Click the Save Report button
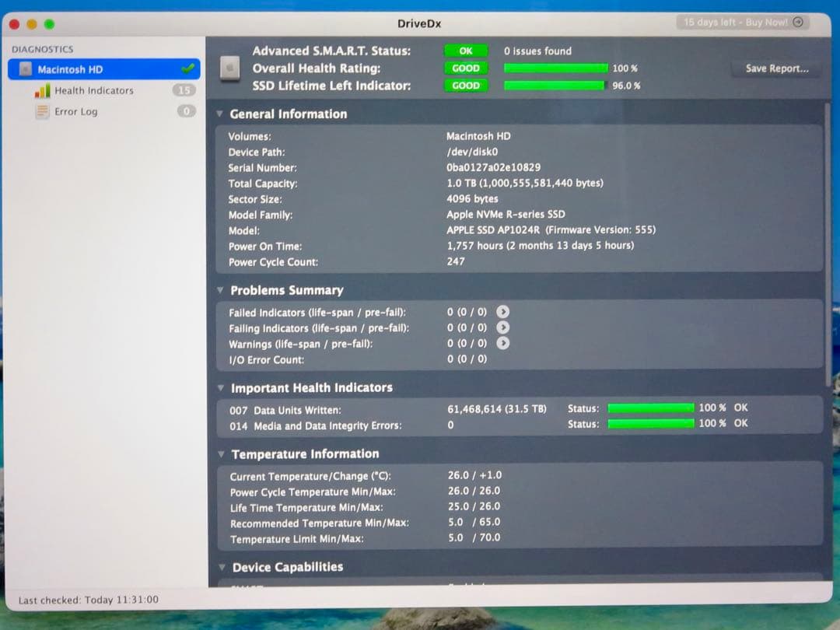Image resolution: width=840 pixels, height=630 pixels. coord(775,68)
